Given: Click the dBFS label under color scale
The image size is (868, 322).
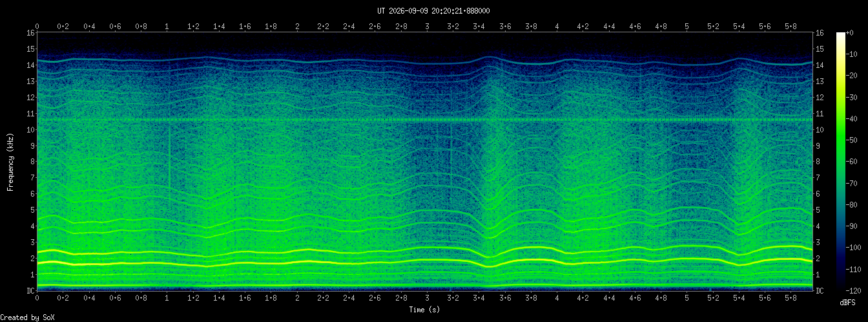Looking at the screenshot, I should coord(847,303).
